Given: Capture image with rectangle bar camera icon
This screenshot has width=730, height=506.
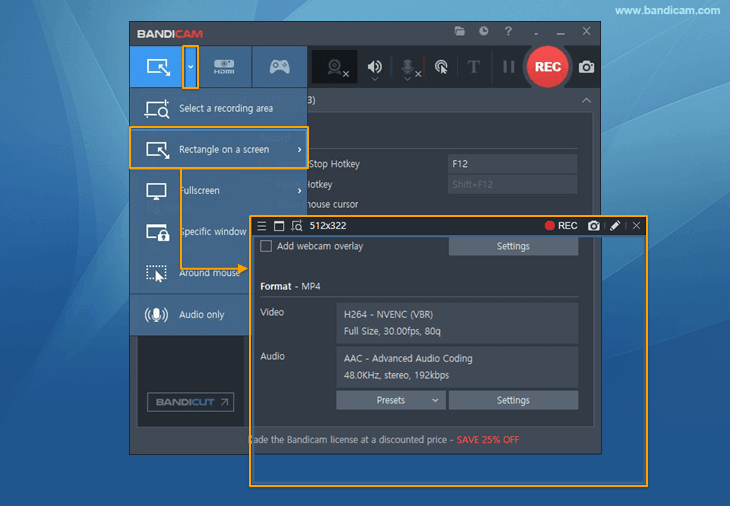Looking at the screenshot, I should click(x=594, y=226).
